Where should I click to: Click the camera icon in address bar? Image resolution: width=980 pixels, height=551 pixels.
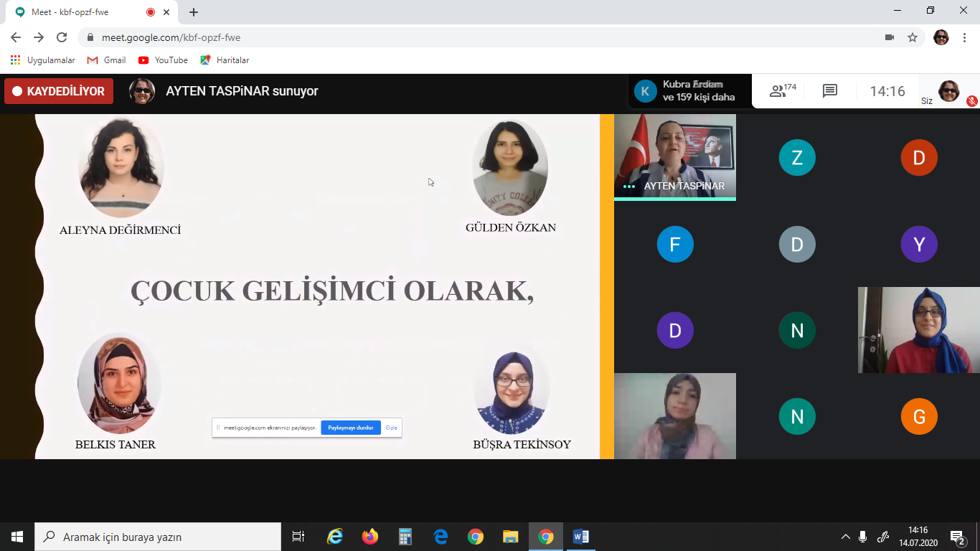point(890,37)
